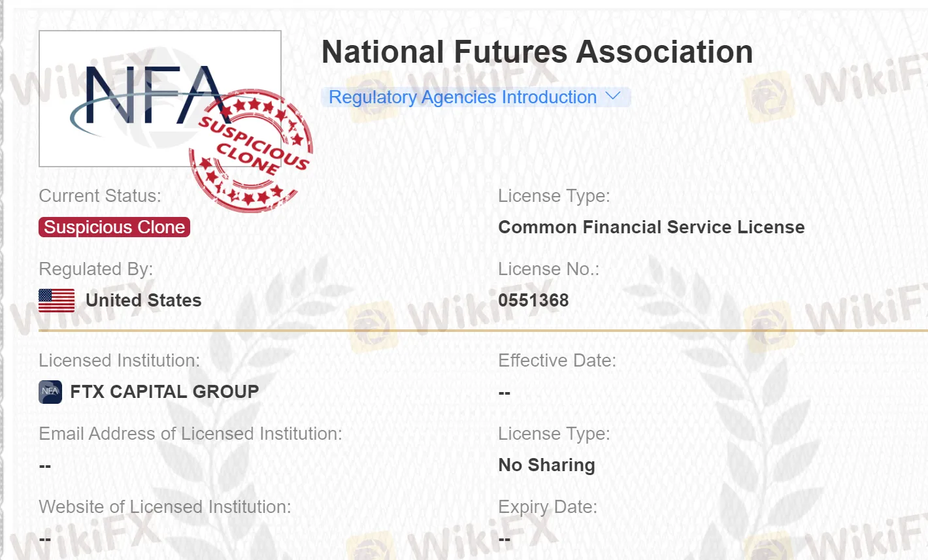Open the Suspicious Clone status badge
This screenshot has height=560, width=928.
(x=114, y=227)
